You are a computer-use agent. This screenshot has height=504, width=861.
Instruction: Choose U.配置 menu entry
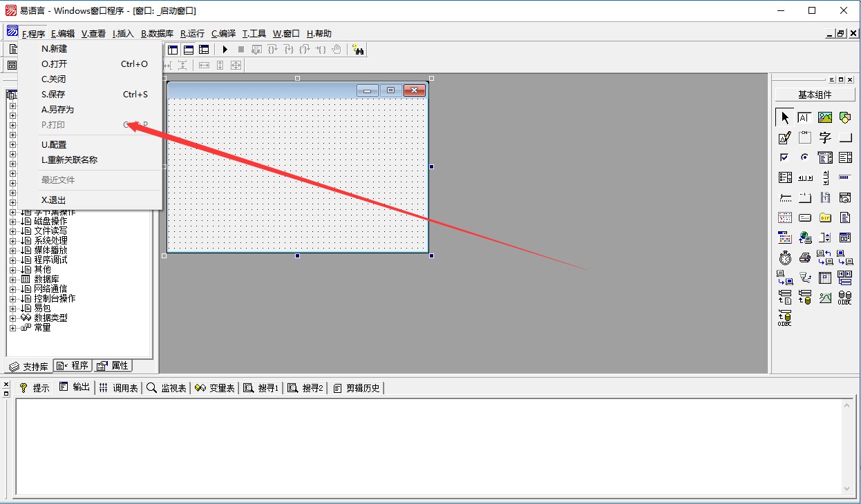(x=90, y=145)
